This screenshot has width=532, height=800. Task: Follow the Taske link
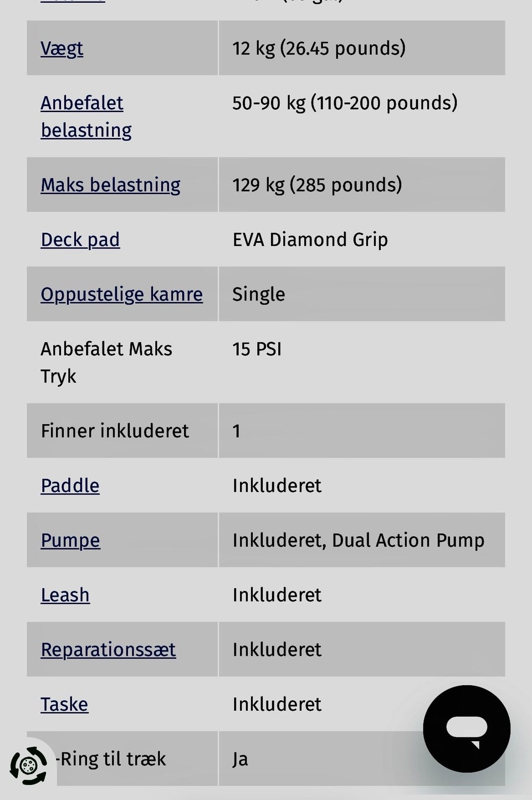pyautogui.click(x=64, y=704)
